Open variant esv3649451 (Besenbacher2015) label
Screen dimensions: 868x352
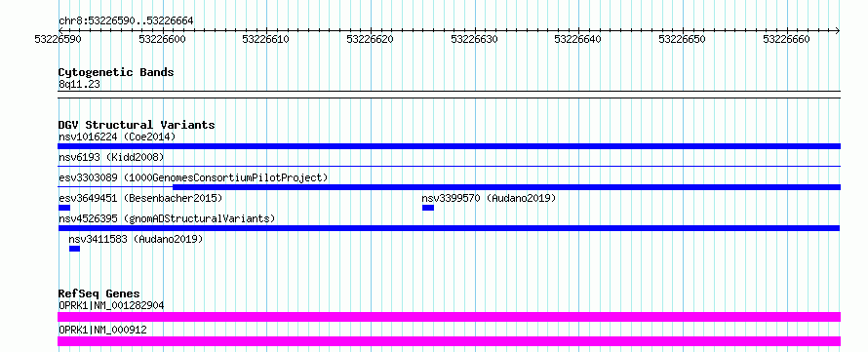140,198
